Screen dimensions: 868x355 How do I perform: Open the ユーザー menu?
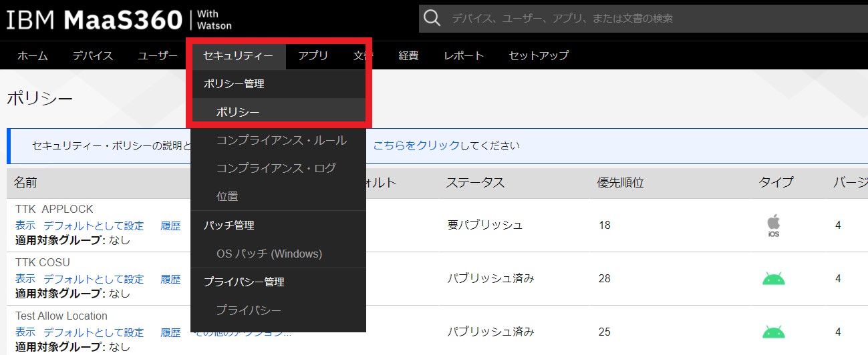click(x=158, y=55)
